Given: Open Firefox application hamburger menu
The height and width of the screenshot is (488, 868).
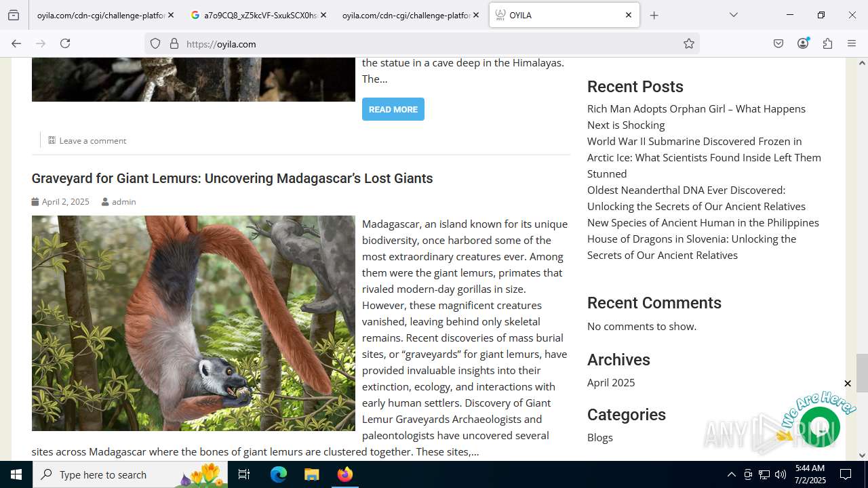Looking at the screenshot, I should [852, 43].
